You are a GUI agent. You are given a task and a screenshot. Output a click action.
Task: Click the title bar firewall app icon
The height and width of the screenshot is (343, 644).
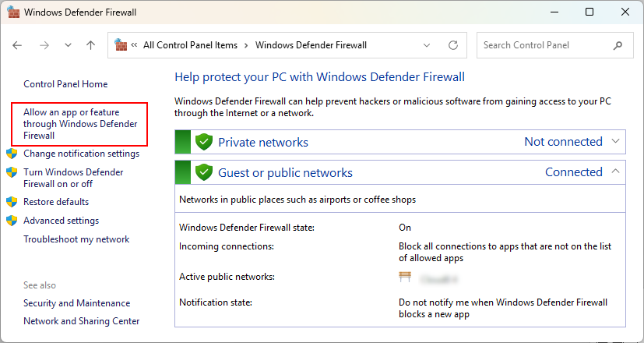13,12
